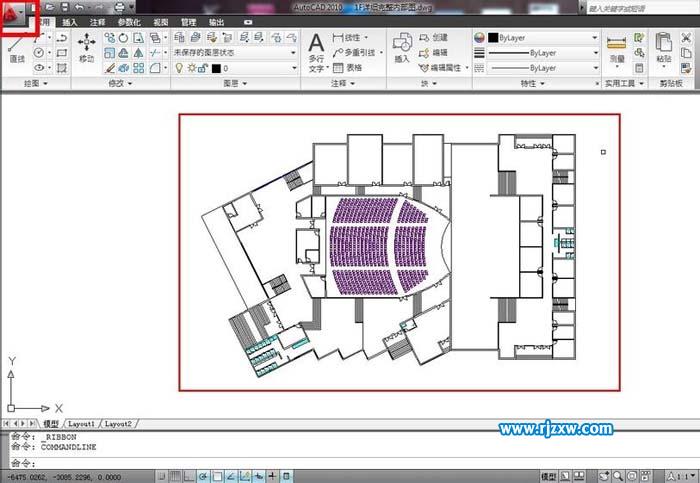Open the Layer Properties manager icon
The height and width of the screenshot is (483, 700).
[x=179, y=37]
